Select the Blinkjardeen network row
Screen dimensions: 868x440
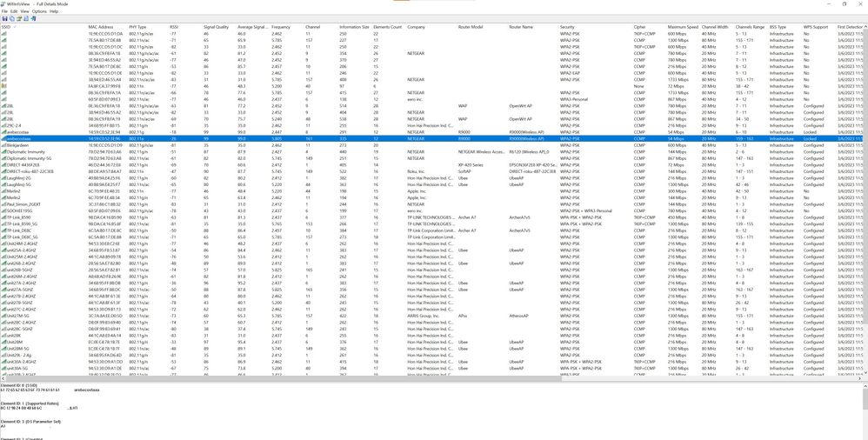(x=431, y=145)
